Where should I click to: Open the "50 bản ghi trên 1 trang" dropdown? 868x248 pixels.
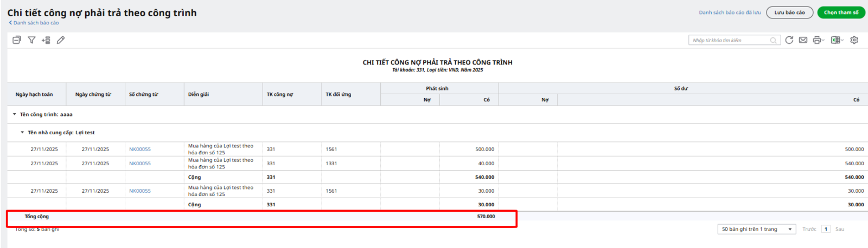click(756, 230)
